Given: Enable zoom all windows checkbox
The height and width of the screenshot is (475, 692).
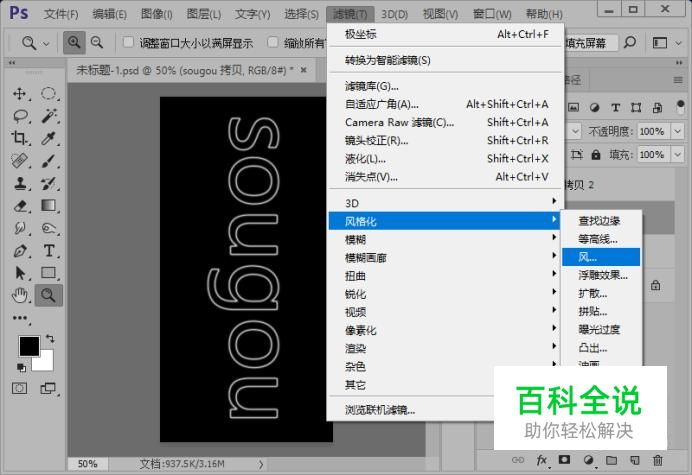Looking at the screenshot, I should coord(273,42).
